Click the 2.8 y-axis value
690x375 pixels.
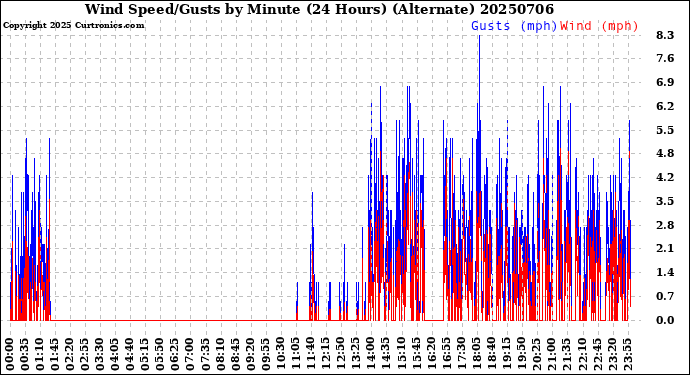665,225
